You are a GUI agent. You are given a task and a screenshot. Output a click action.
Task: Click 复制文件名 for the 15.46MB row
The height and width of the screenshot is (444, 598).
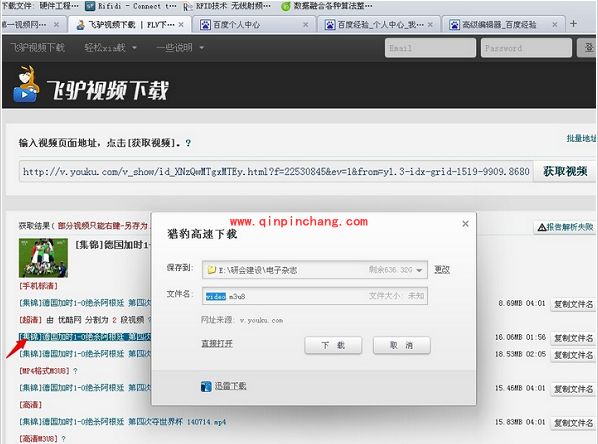[x=574, y=389]
